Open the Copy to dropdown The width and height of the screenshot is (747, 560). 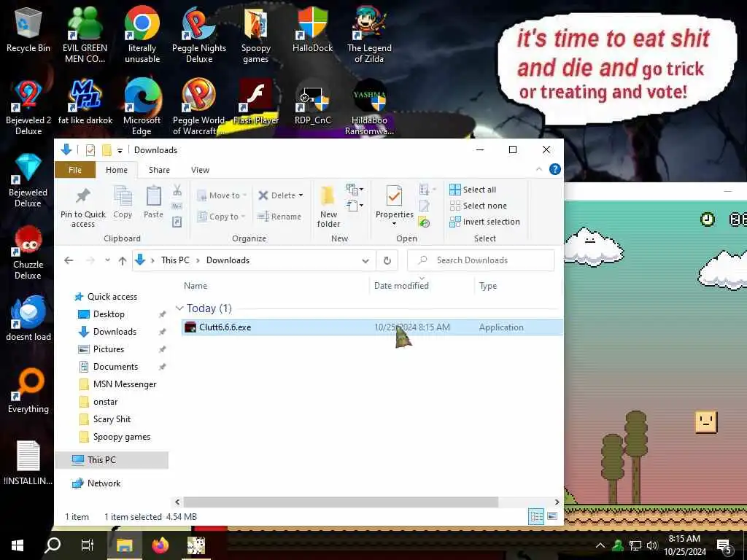click(222, 217)
